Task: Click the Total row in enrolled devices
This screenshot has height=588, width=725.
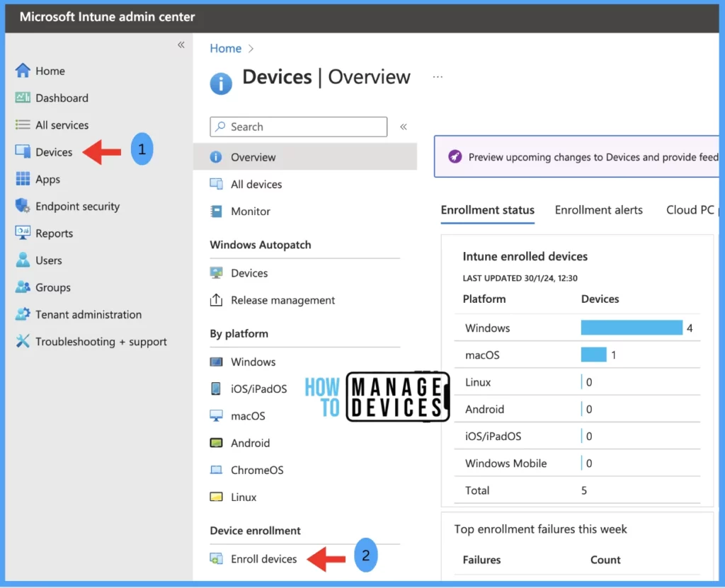Action: tap(577, 490)
